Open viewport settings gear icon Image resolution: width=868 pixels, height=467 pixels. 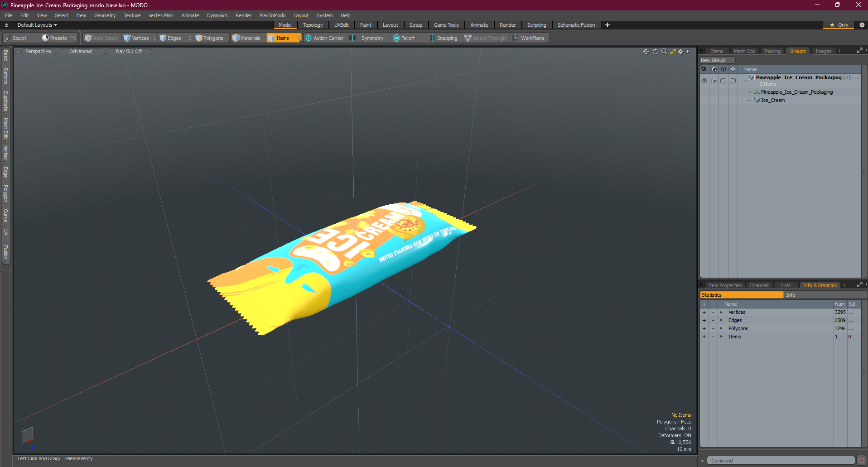(680, 52)
